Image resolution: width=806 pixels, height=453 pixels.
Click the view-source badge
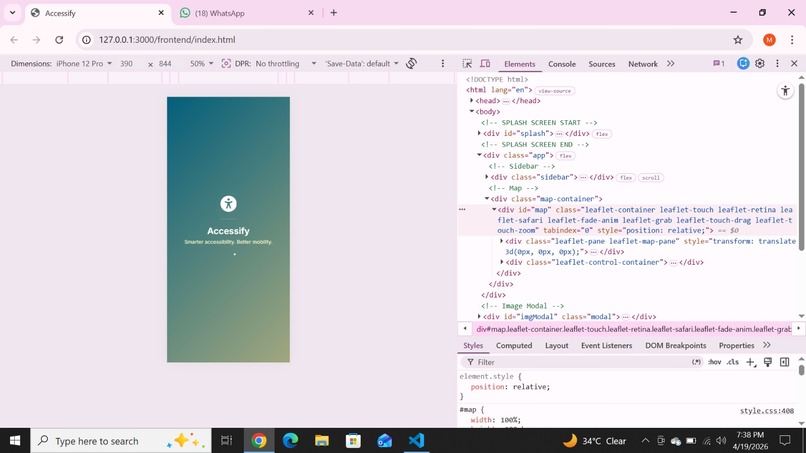click(555, 91)
